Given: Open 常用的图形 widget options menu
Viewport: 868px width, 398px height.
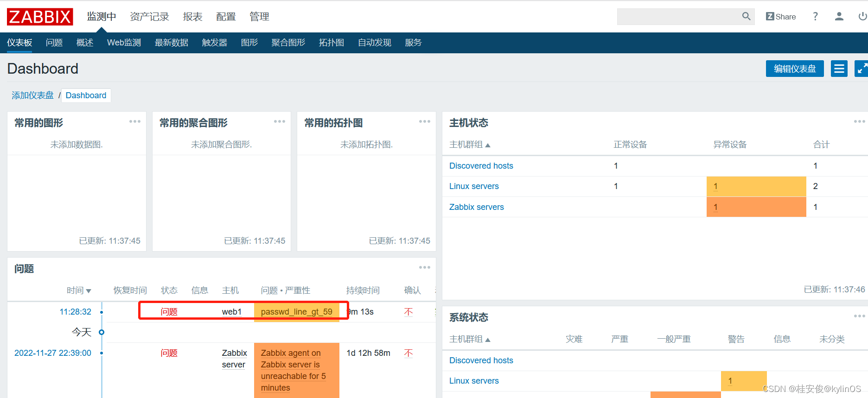Looking at the screenshot, I should [135, 121].
